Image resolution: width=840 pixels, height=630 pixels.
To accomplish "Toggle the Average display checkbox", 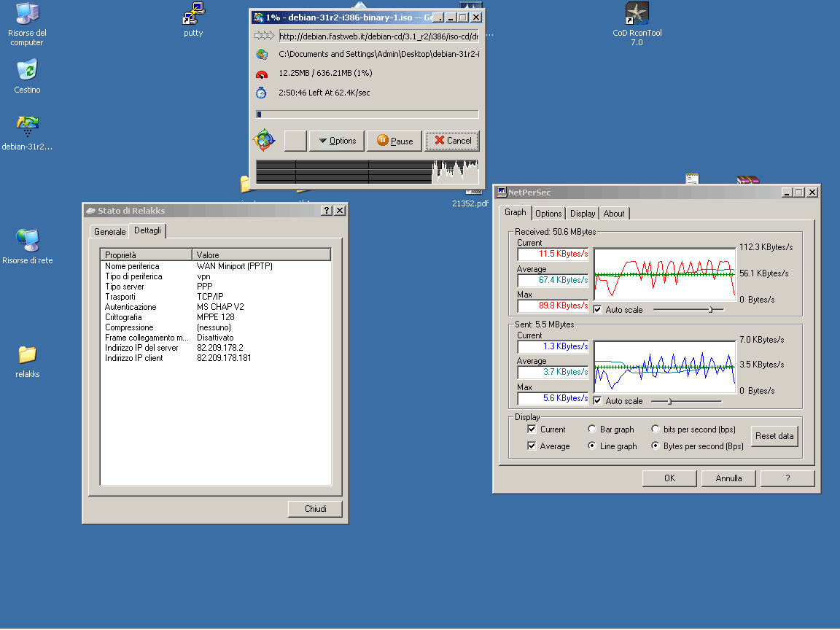I will coord(532,446).
